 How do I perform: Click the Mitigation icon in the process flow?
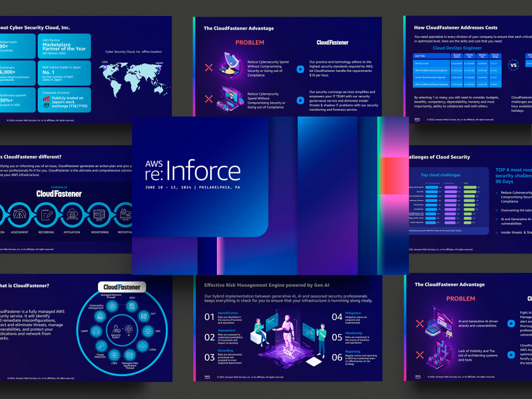[x=72, y=214]
